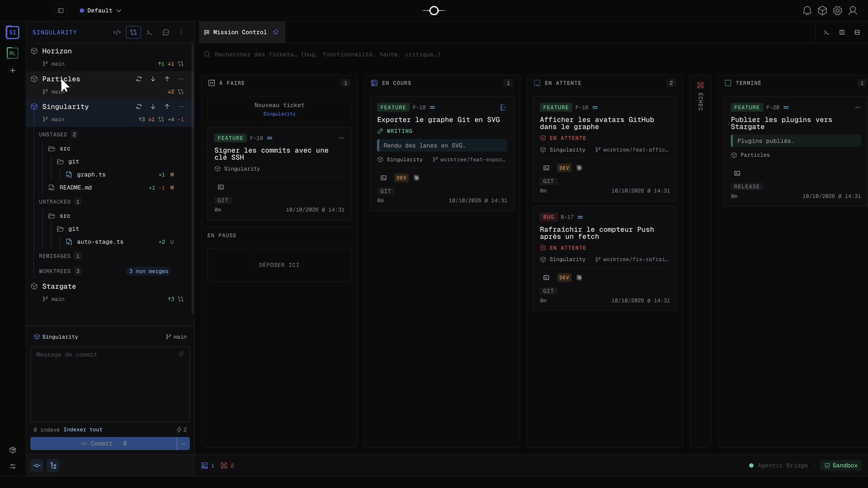Push changes for Singularity repository

coord(167,107)
